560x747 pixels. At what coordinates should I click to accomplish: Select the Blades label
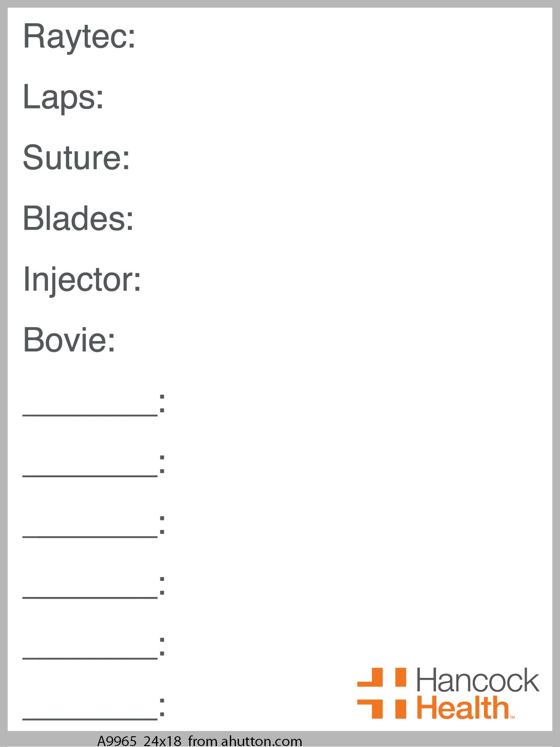[78, 218]
